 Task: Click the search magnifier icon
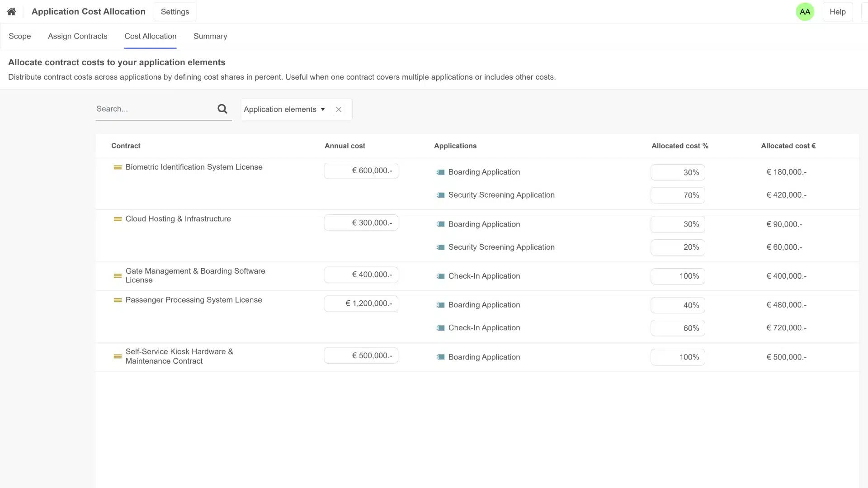pyautogui.click(x=222, y=109)
